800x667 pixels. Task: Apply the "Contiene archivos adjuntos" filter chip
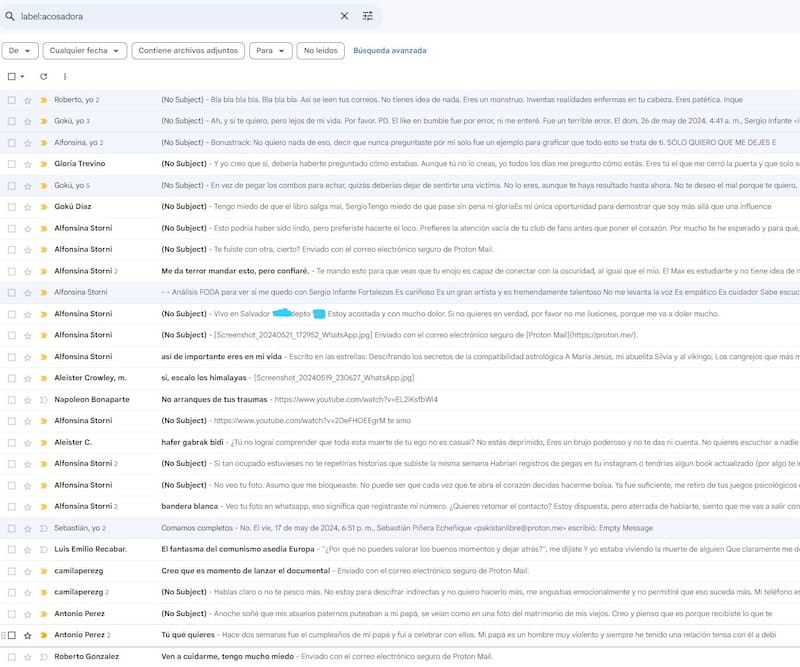188,50
